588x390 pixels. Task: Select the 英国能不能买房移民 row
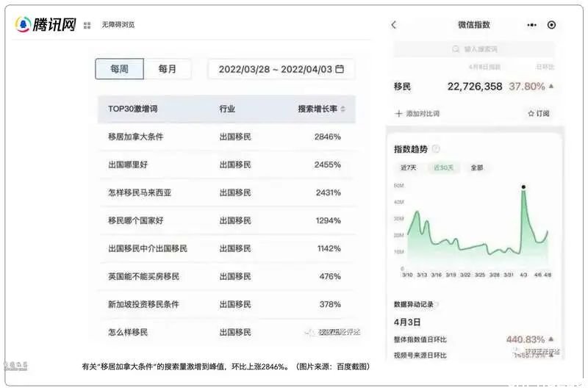[x=226, y=276]
